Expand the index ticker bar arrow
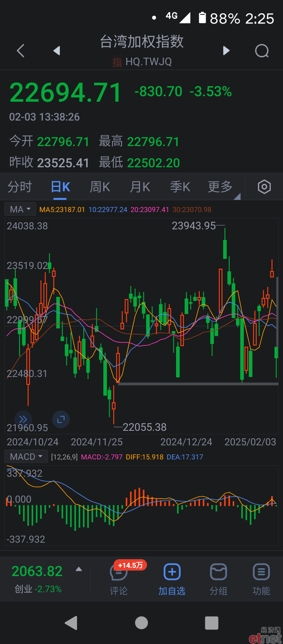 tap(79, 569)
